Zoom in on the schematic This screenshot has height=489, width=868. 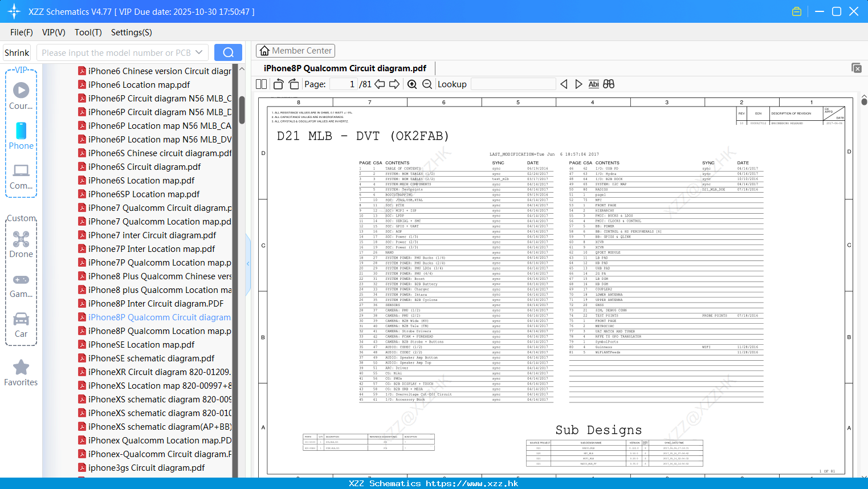coord(412,84)
